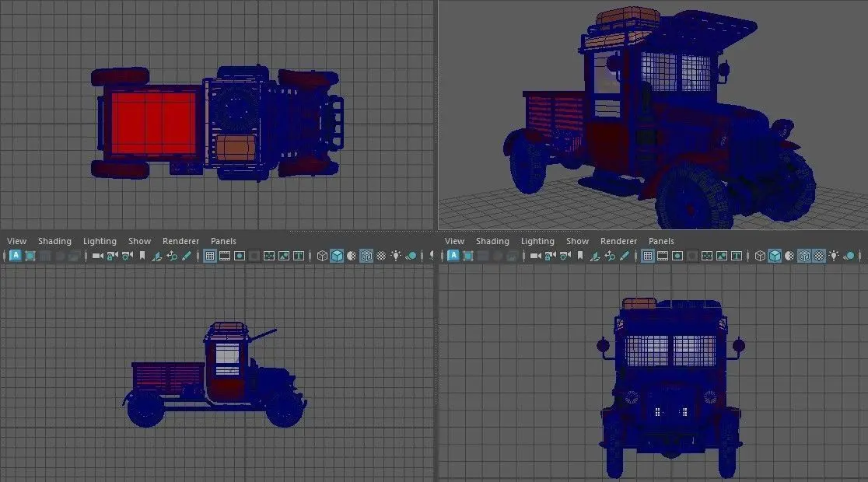Toggle Textured display in side panel toolbar
The height and width of the screenshot is (482, 868).
tap(381, 256)
